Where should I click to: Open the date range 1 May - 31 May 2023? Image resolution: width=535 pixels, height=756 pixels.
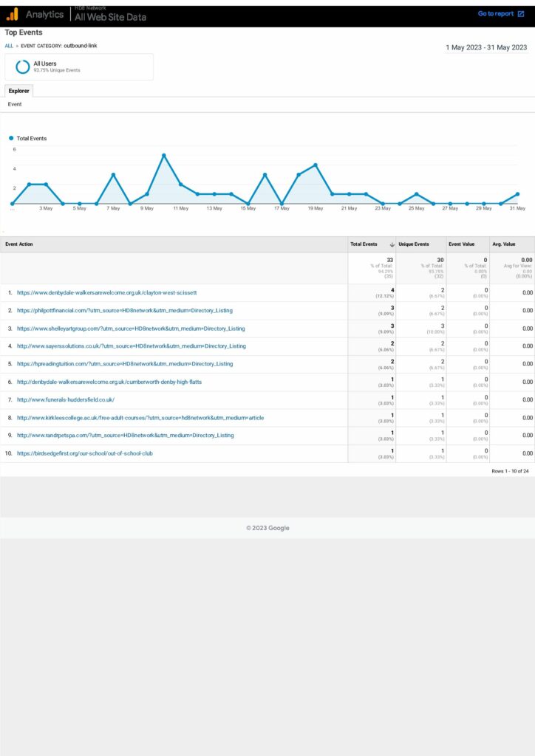486,47
